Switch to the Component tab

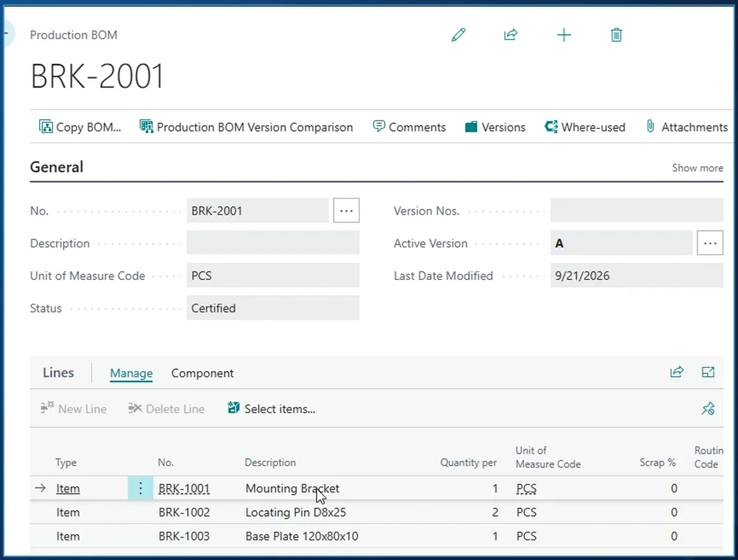click(x=202, y=373)
